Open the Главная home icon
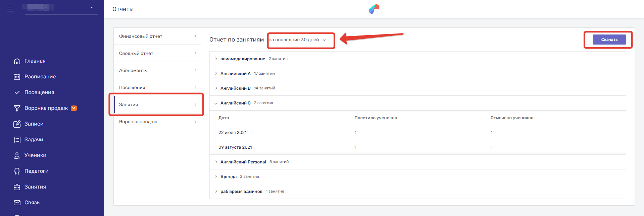Viewport: 644px width, 216px height. tap(17, 61)
